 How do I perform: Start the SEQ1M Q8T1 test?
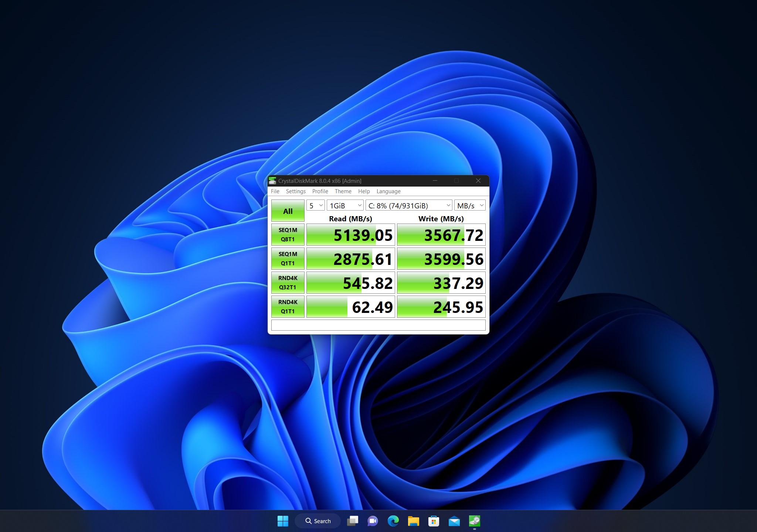point(288,235)
